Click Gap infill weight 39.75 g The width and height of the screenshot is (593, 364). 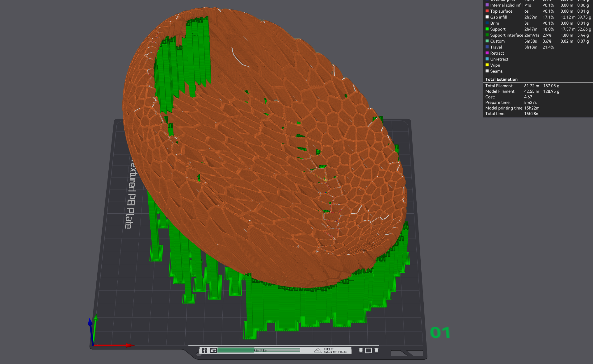[x=584, y=17]
